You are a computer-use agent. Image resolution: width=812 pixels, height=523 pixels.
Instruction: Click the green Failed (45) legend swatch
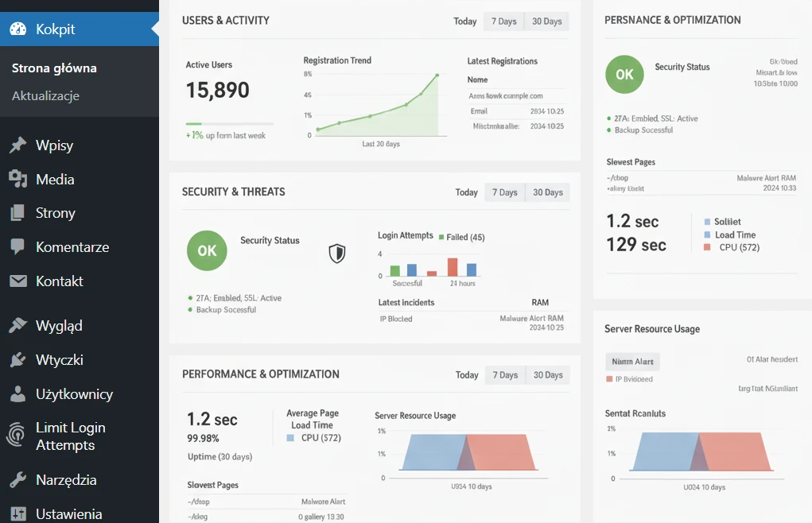(442, 237)
